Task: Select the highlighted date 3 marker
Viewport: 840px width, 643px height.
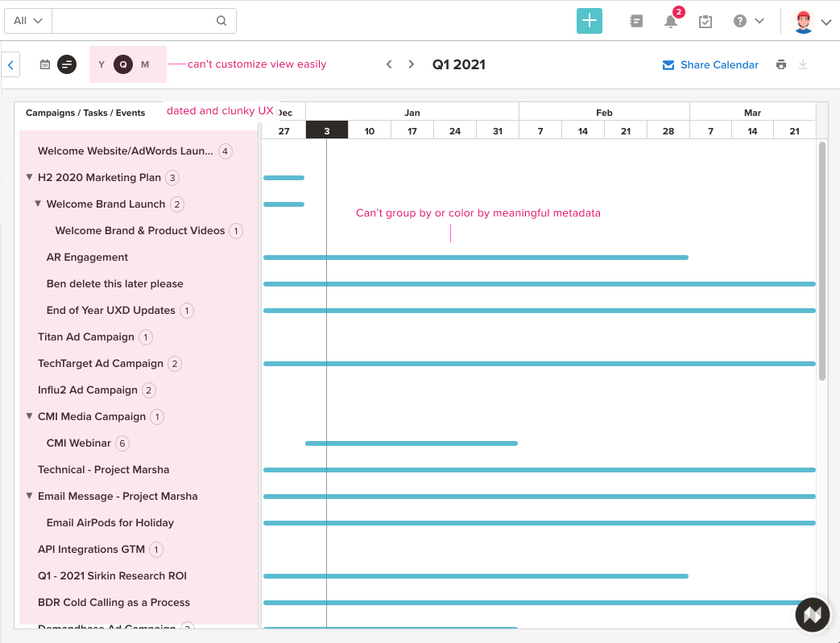Action: tap(327, 130)
